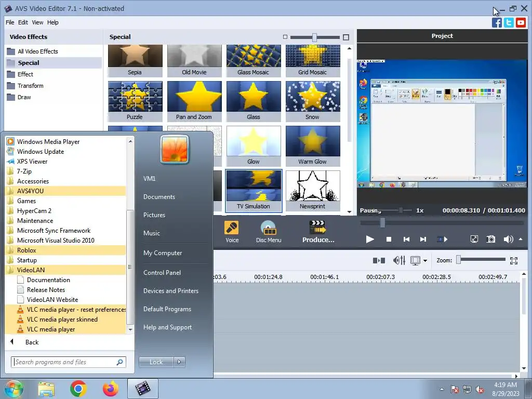Screen dimensions: 532x399
Task: Select the TV Simulation effect
Action: pos(254,191)
